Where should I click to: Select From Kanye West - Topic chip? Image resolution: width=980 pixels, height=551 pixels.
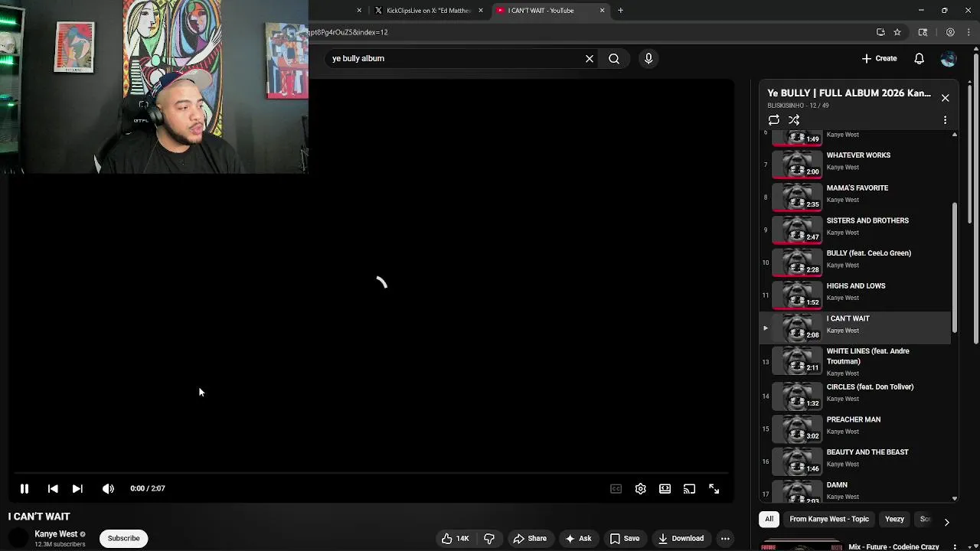(829, 519)
